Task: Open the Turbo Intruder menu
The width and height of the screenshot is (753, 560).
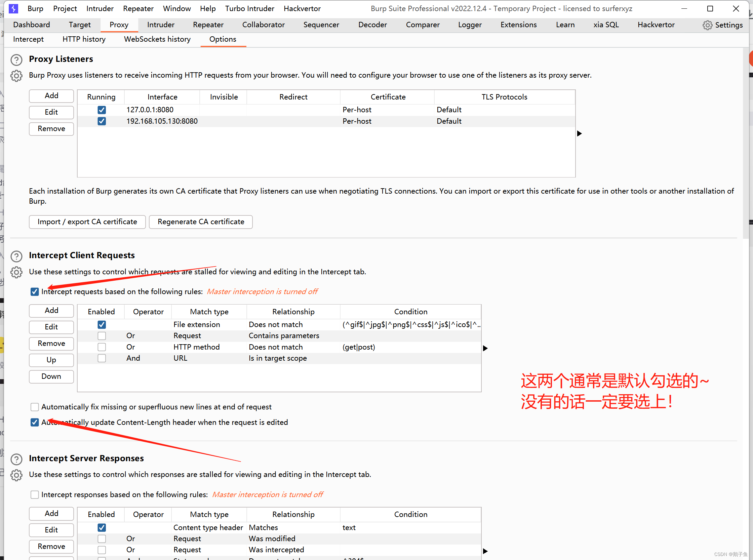Action: [249, 8]
